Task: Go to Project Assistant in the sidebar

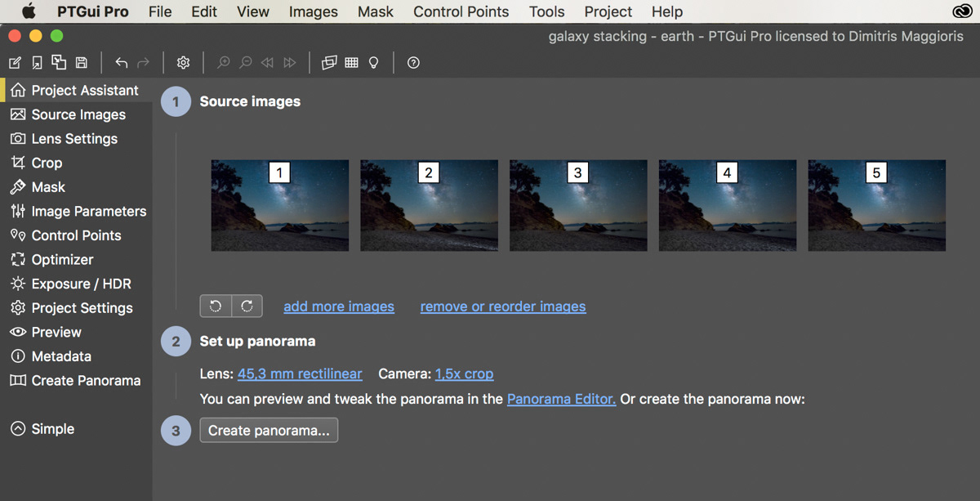Action: pos(76,90)
